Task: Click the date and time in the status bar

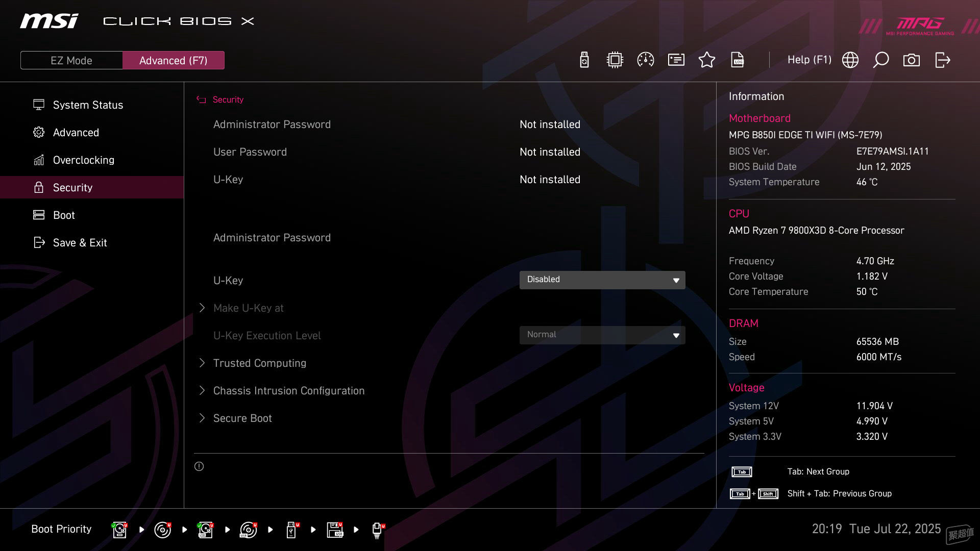Action: 876,529
